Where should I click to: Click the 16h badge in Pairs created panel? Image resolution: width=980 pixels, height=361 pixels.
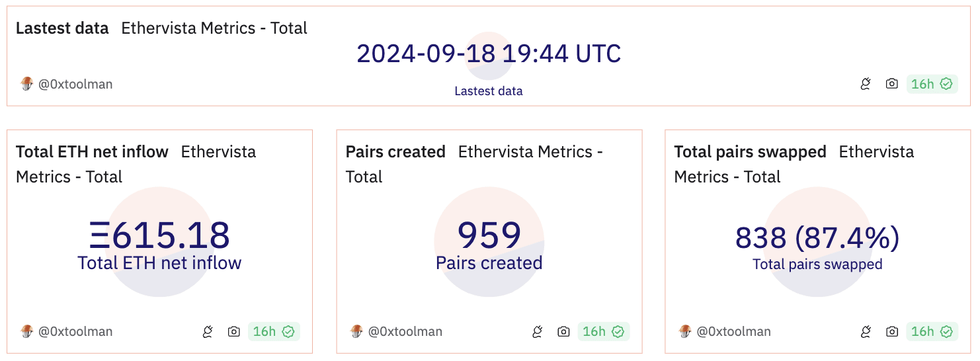[603, 331]
